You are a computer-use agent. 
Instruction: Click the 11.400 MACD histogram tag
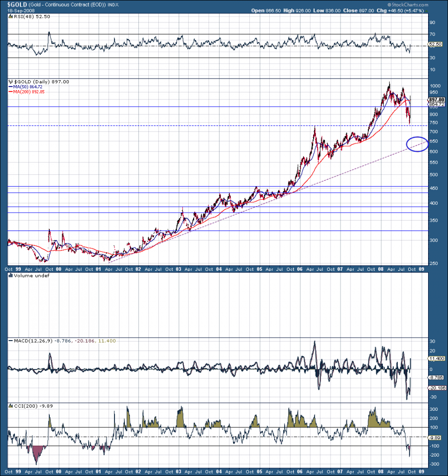pos(437,358)
